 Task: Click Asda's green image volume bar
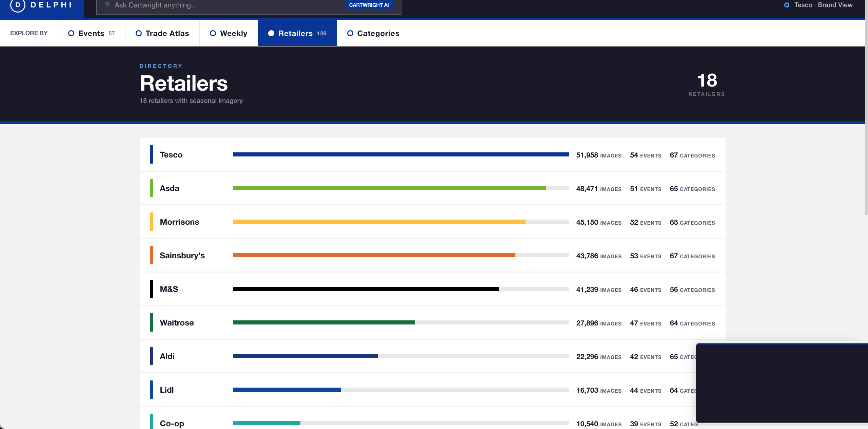tap(390, 188)
